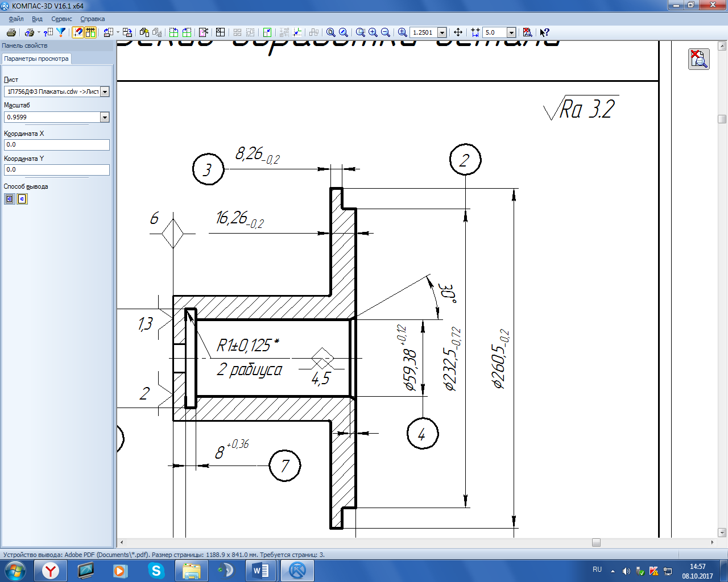Click the Координата X input field
The image size is (728, 582).
tap(57, 145)
